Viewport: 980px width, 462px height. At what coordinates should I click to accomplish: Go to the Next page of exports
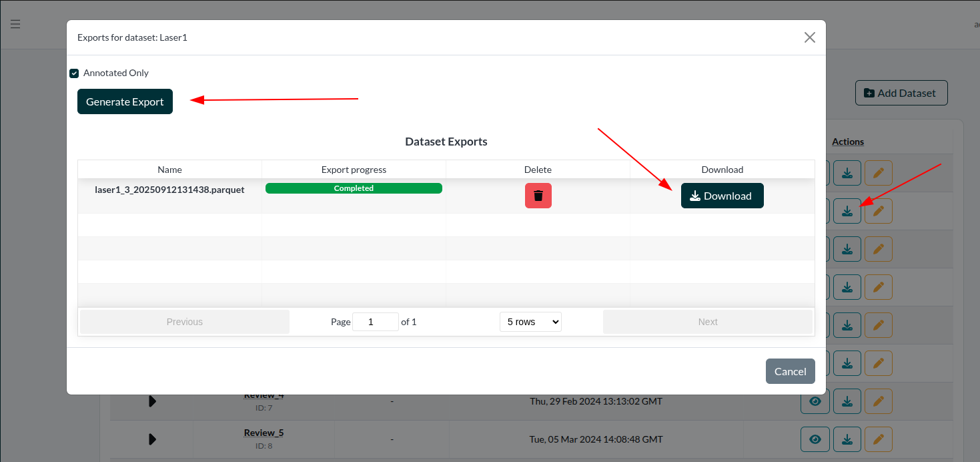point(707,322)
